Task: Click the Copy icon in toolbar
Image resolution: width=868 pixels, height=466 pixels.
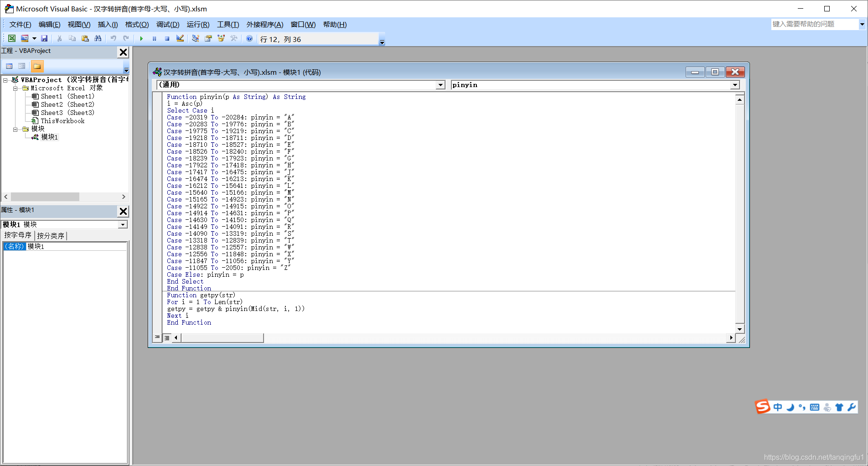Action: pyautogui.click(x=72, y=39)
